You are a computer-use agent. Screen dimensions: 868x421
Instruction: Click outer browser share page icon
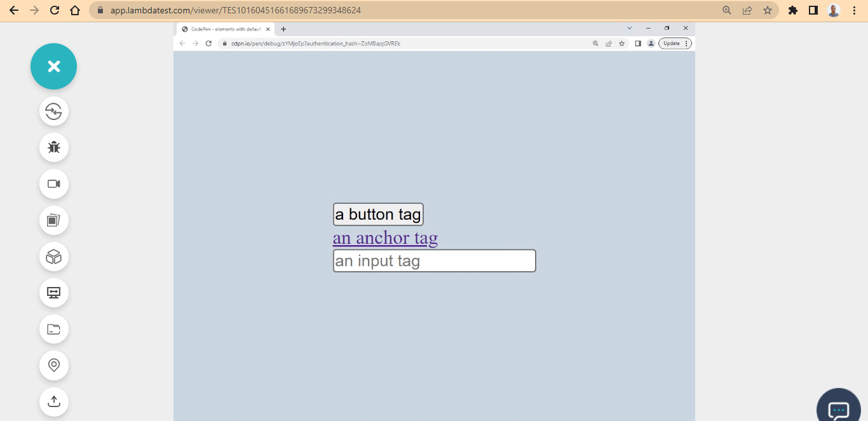[x=747, y=10]
